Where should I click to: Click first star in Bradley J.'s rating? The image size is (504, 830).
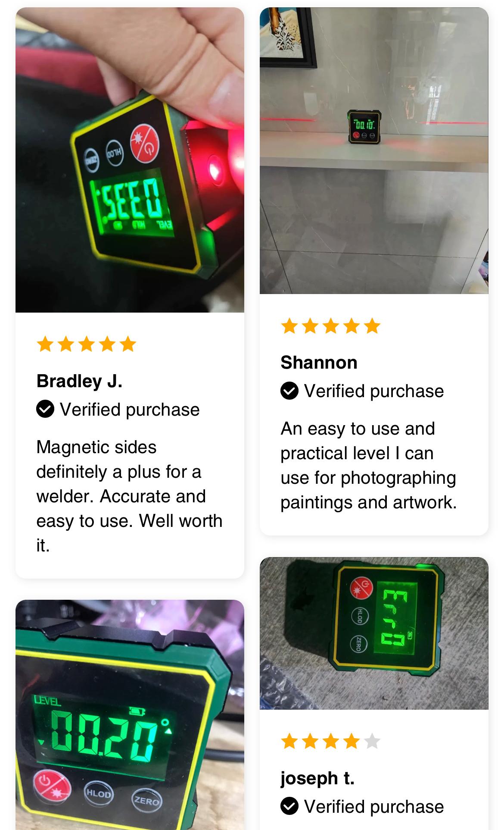[x=45, y=345]
